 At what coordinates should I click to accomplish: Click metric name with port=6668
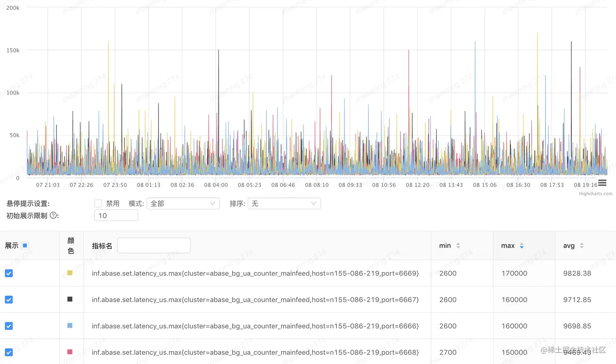click(x=255, y=352)
